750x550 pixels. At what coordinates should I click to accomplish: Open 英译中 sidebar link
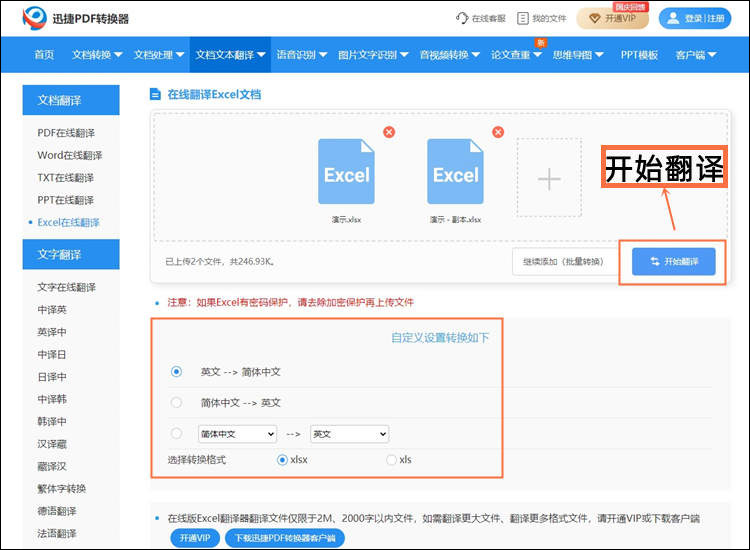coord(52,332)
